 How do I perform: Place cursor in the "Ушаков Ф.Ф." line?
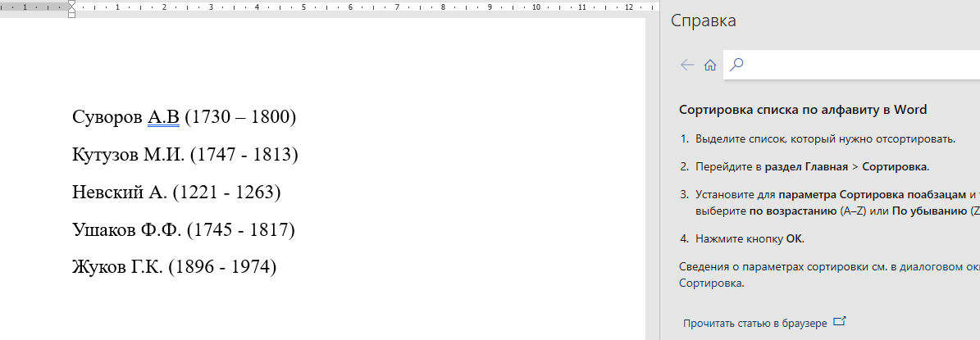pyautogui.click(x=183, y=229)
